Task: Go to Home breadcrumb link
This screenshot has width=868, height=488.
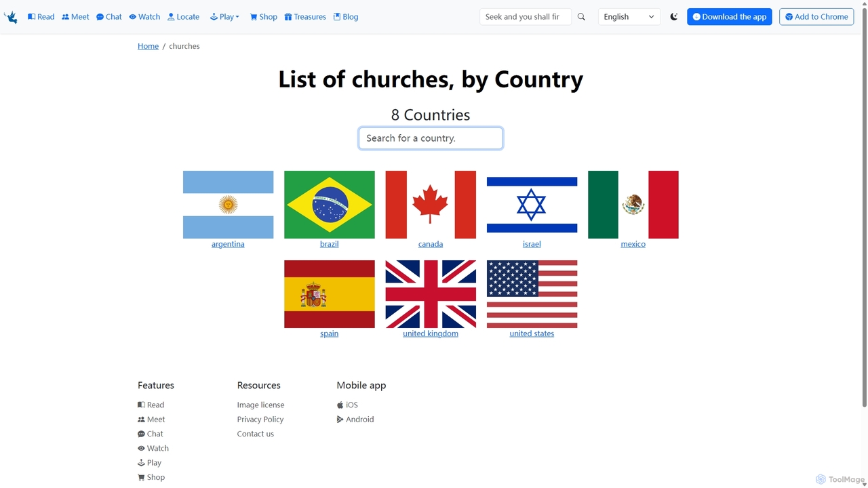Action: (x=148, y=46)
